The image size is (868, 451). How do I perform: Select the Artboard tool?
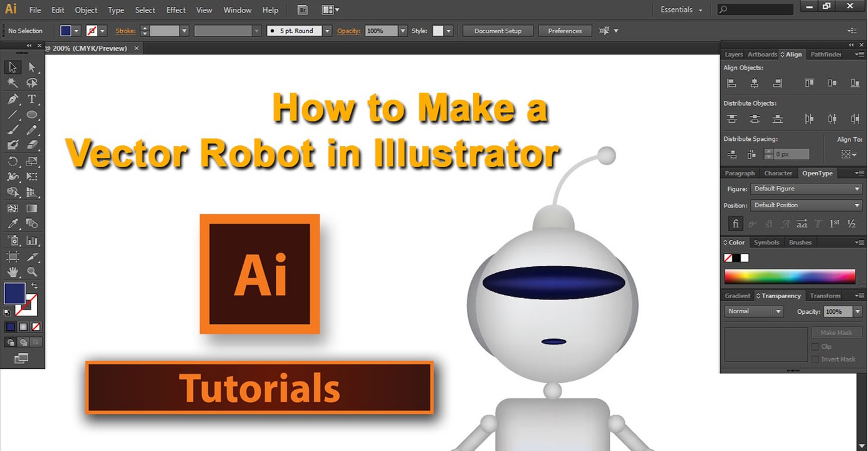point(13,256)
